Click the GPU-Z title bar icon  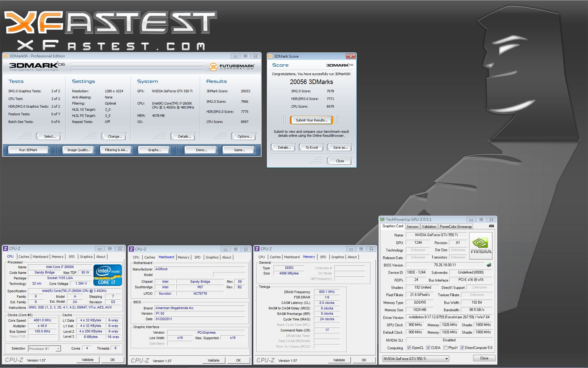point(382,219)
